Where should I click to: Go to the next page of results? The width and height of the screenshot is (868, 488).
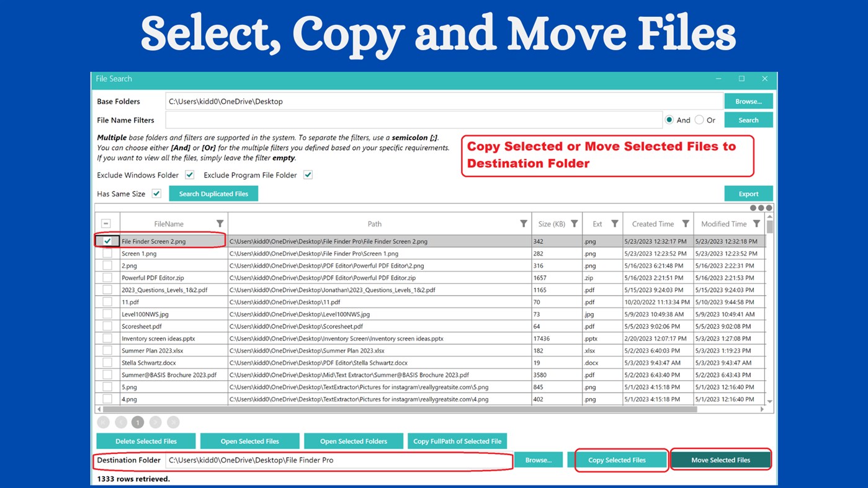coord(154,422)
